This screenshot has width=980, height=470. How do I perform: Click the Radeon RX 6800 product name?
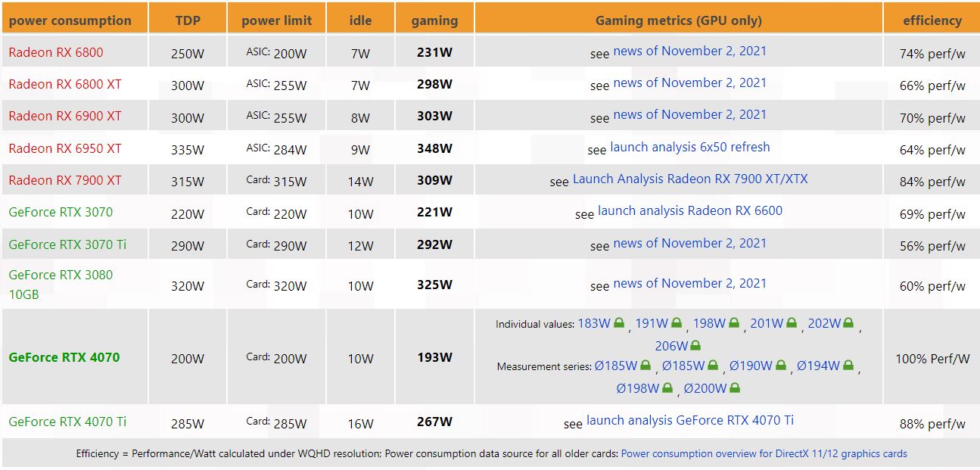point(56,52)
